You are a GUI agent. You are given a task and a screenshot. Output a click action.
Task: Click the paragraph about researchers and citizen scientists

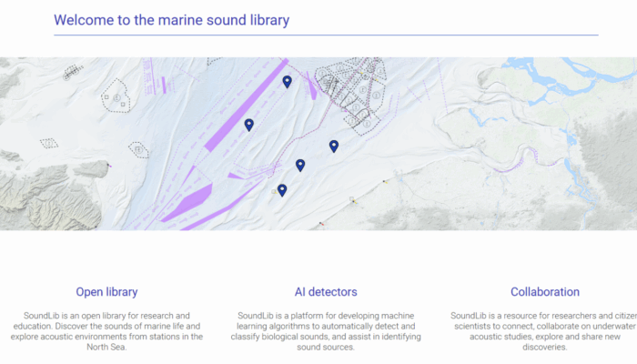point(544,331)
